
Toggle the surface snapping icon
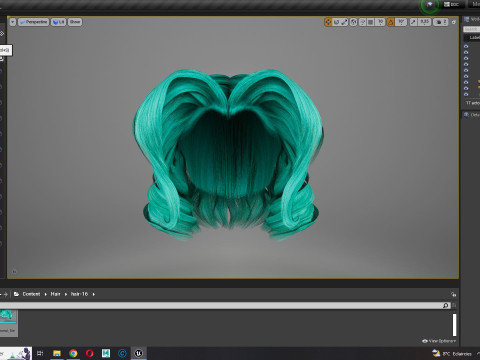tap(362, 22)
